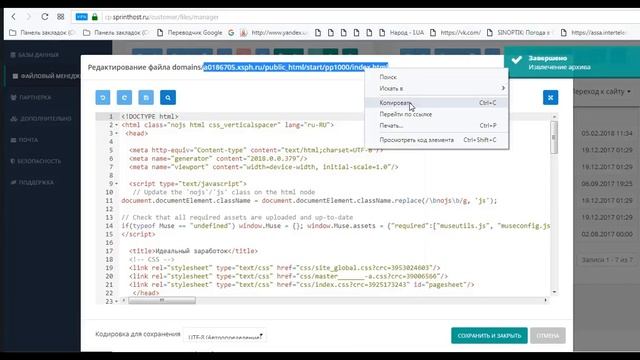Click the ОТМЕНА button

[x=548, y=336]
